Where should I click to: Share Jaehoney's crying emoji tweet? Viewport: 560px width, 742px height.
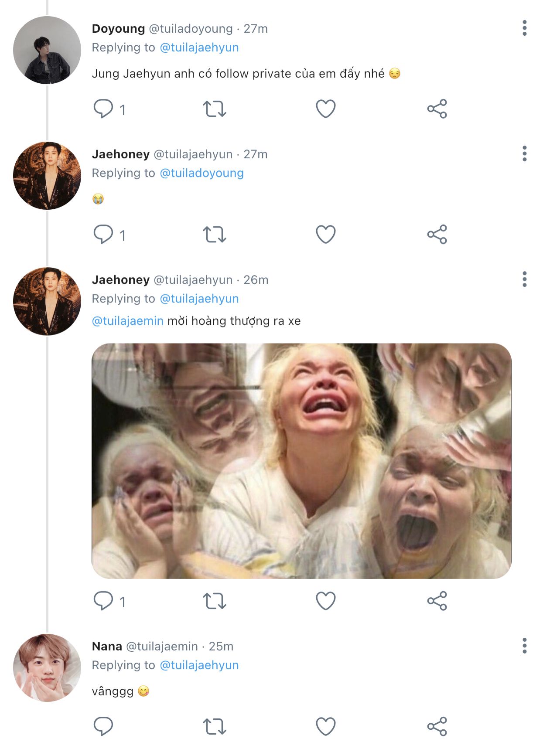tap(437, 234)
